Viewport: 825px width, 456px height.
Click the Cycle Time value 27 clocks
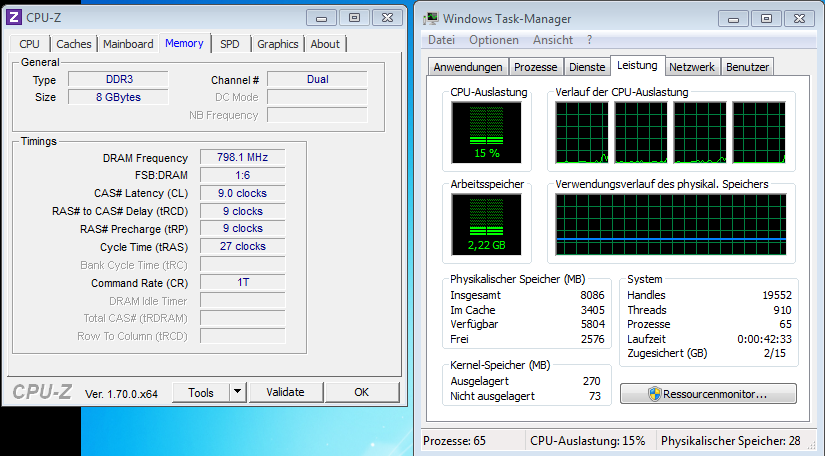pyautogui.click(x=243, y=246)
